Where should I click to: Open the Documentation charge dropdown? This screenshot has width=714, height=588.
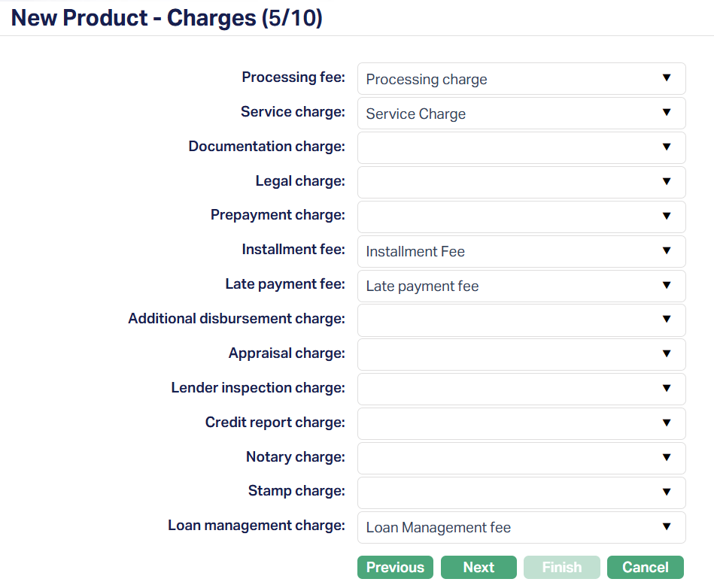point(521,147)
